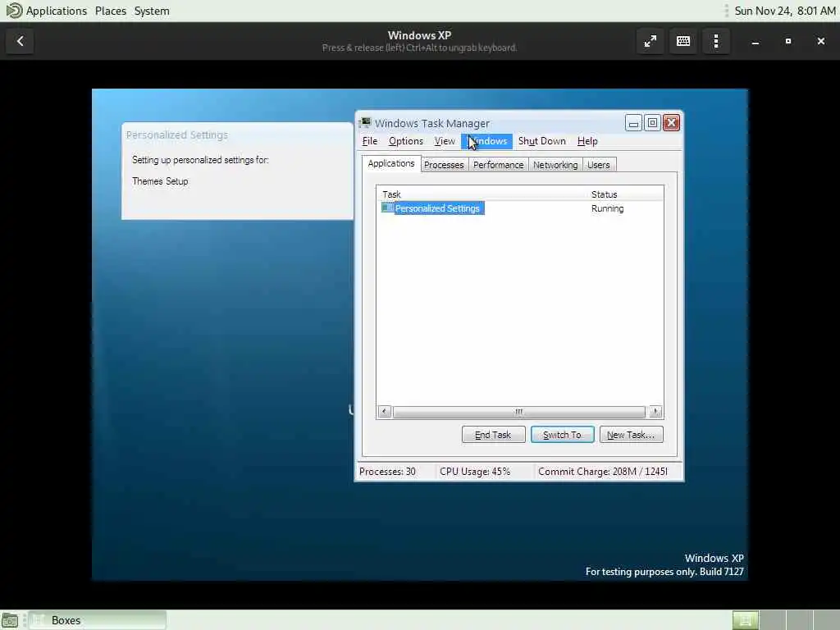Toggle fullscreen for the Windows XP box

coord(650,41)
